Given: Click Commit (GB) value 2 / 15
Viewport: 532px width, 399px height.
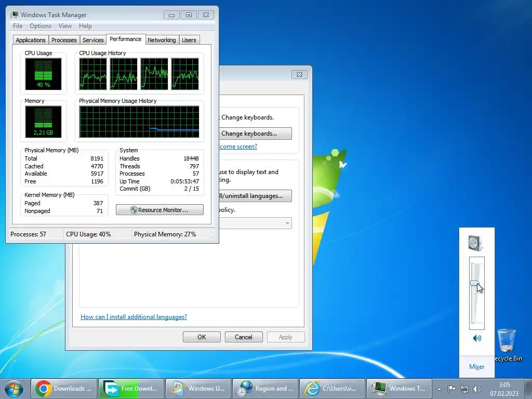Looking at the screenshot, I should (x=191, y=189).
